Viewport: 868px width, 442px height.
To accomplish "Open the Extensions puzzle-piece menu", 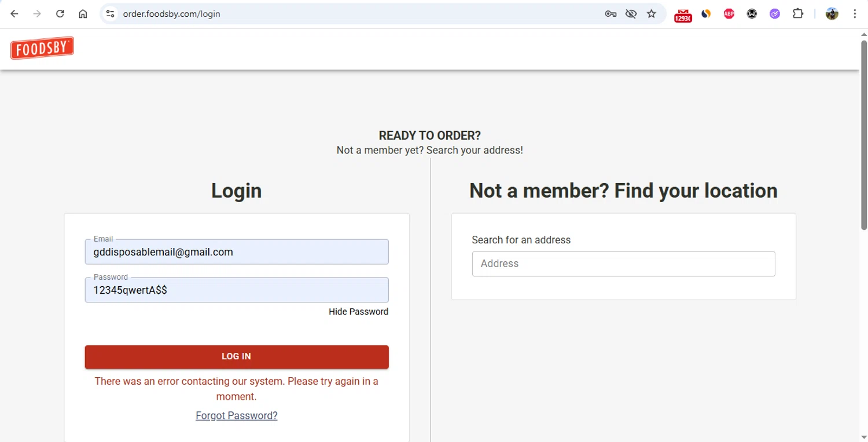I will click(x=798, y=14).
